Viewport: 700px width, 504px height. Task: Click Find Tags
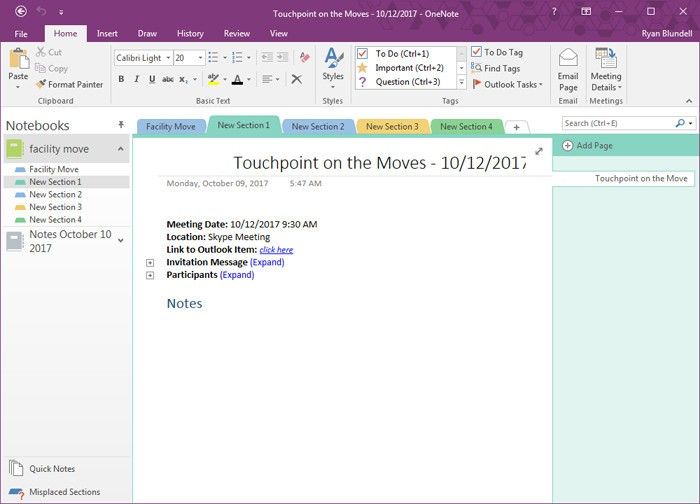point(496,68)
